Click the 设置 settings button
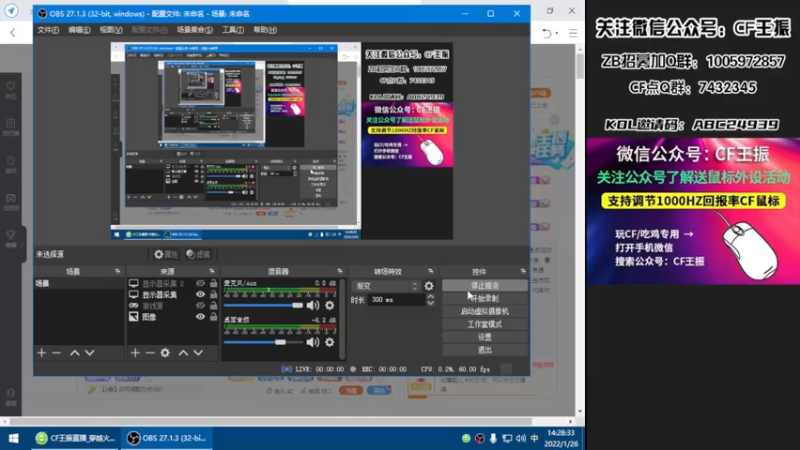The image size is (800, 450). click(485, 337)
